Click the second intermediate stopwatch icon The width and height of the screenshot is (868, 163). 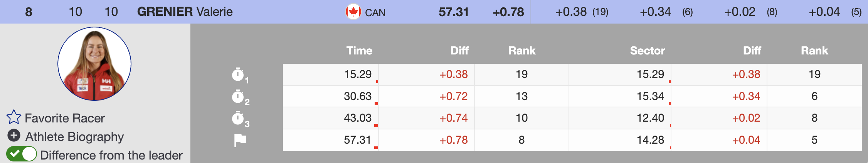click(x=239, y=97)
